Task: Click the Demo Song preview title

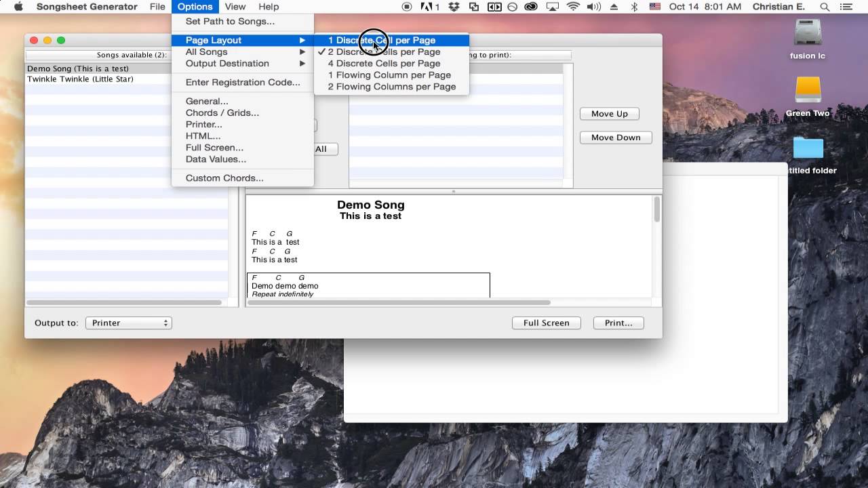Action: point(371,205)
